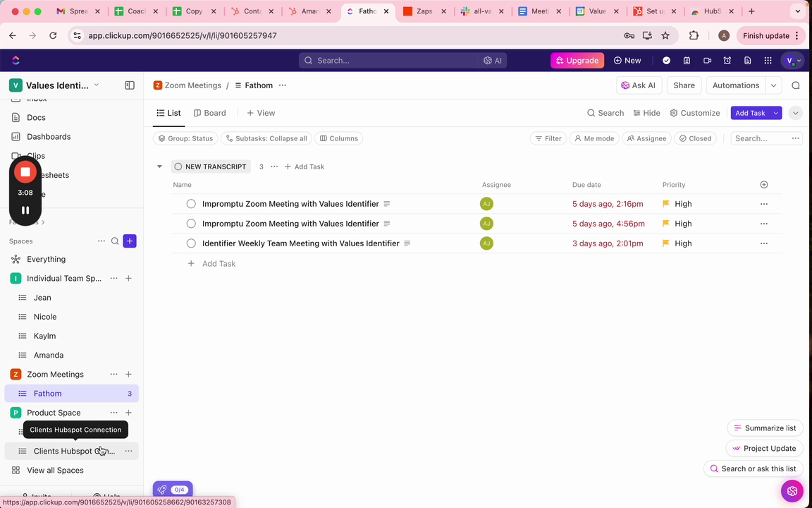Open the notepad icon in top bar

click(x=687, y=61)
